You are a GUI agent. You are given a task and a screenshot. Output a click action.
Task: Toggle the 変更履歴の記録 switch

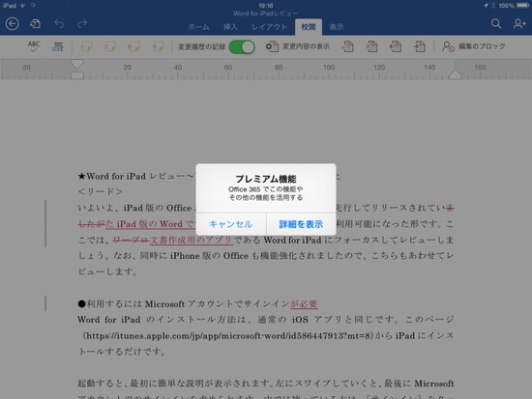[x=242, y=46]
